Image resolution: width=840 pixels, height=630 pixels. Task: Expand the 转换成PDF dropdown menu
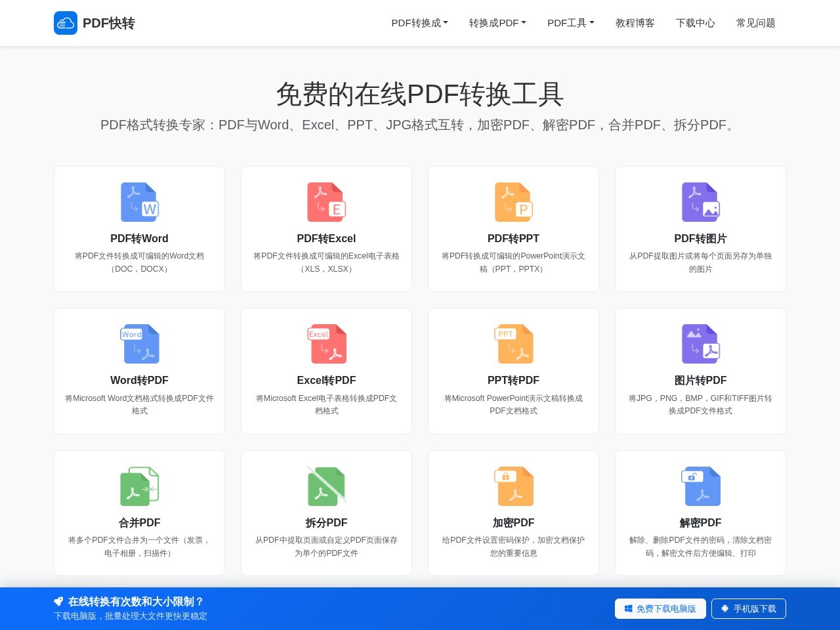click(497, 23)
